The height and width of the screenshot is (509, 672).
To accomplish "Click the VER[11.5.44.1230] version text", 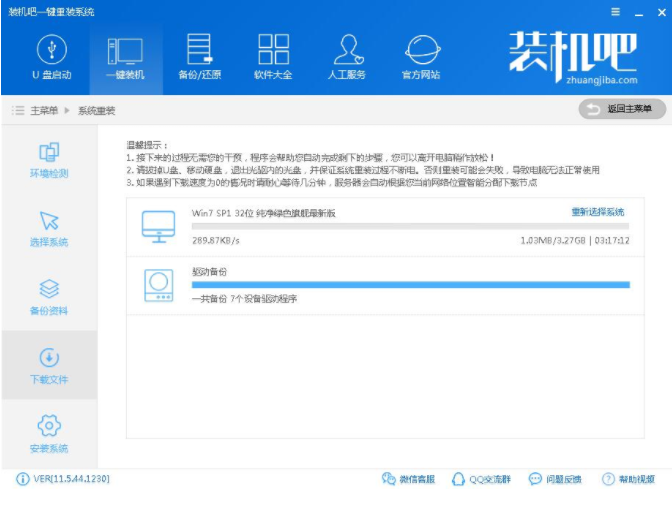I will (x=72, y=479).
